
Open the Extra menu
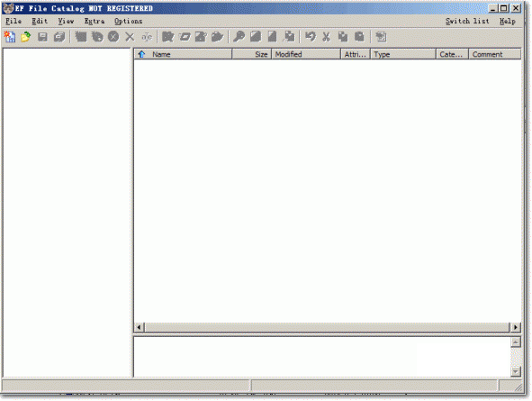coord(95,21)
